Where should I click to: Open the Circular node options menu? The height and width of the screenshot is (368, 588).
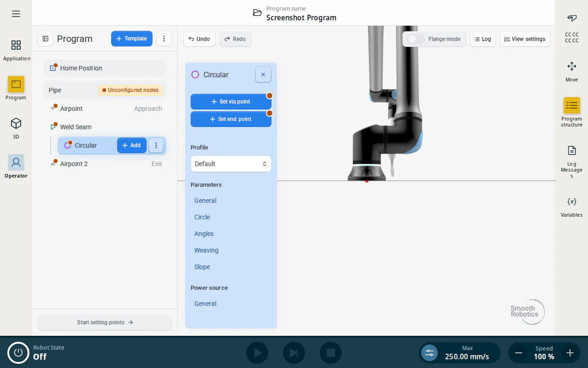coord(156,145)
